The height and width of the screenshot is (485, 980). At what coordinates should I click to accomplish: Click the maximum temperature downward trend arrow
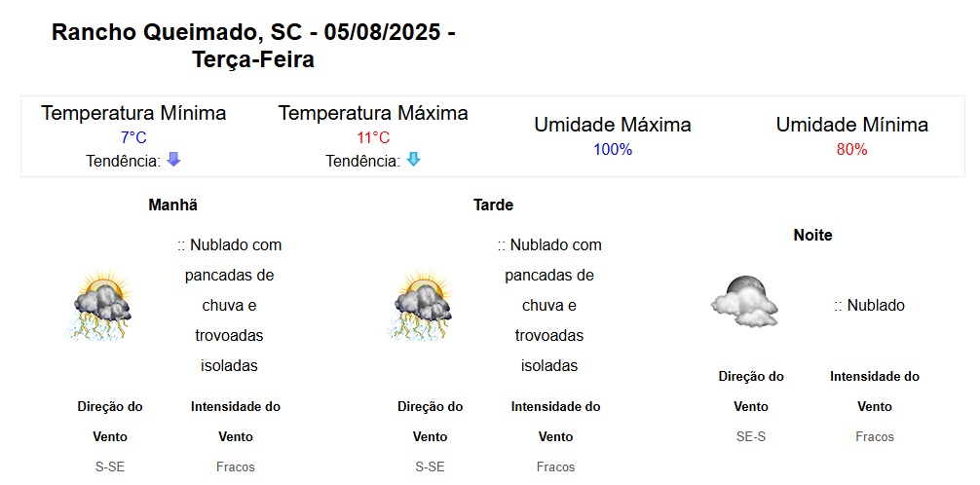coord(414,160)
